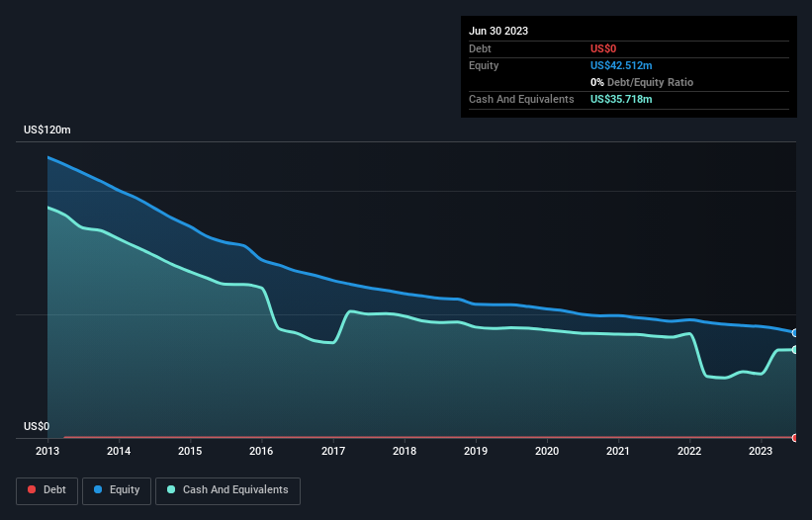Viewport: 812px width, 520px height.
Task: Click the 2023 x-axis label
Action: click(761, 451)
